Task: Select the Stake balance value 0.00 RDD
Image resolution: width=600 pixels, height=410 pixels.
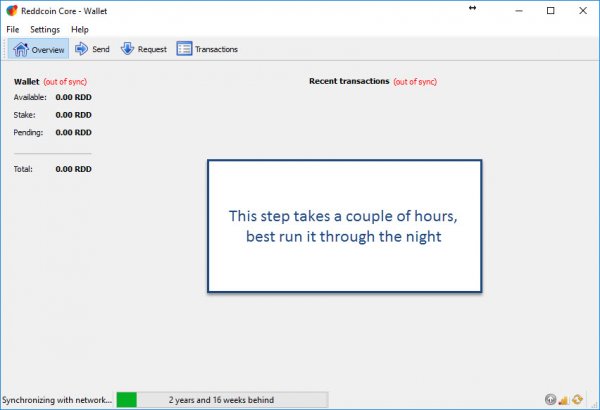Action: coord(73,115)
